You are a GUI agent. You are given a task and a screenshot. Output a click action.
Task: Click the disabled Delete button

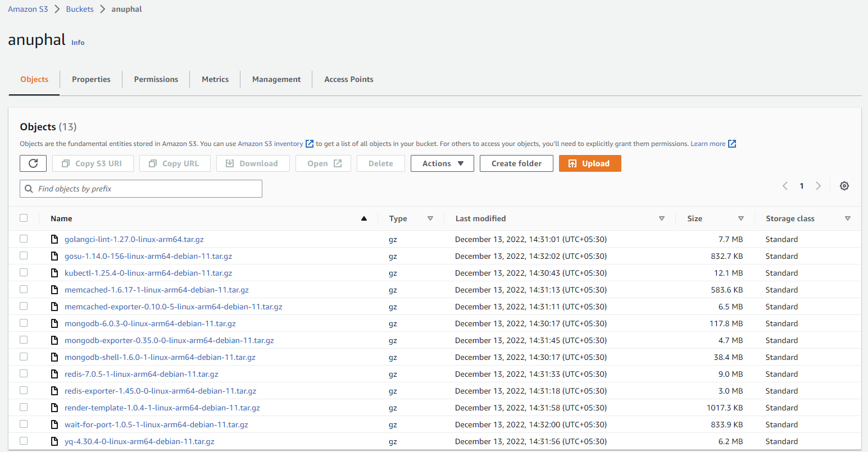tap(381, 163)
